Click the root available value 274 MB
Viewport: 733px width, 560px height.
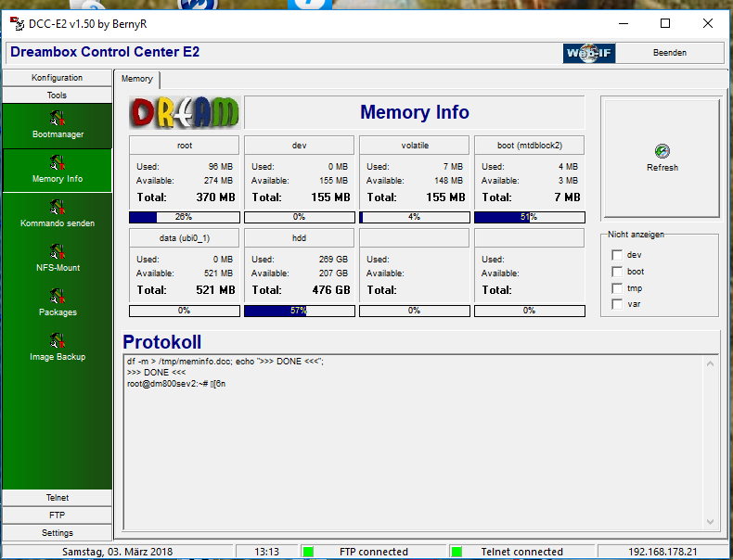point(218,180)
